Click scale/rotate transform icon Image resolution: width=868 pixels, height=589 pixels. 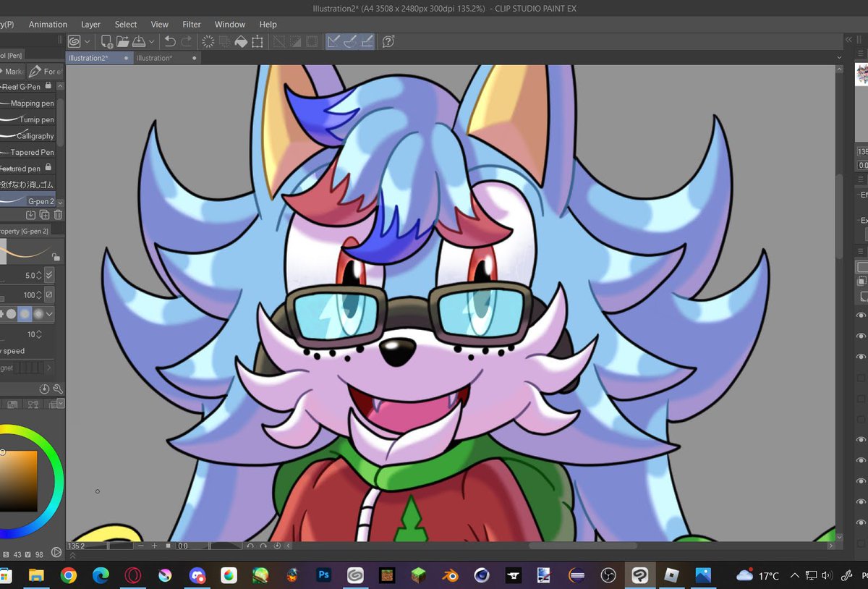point(258,42)
